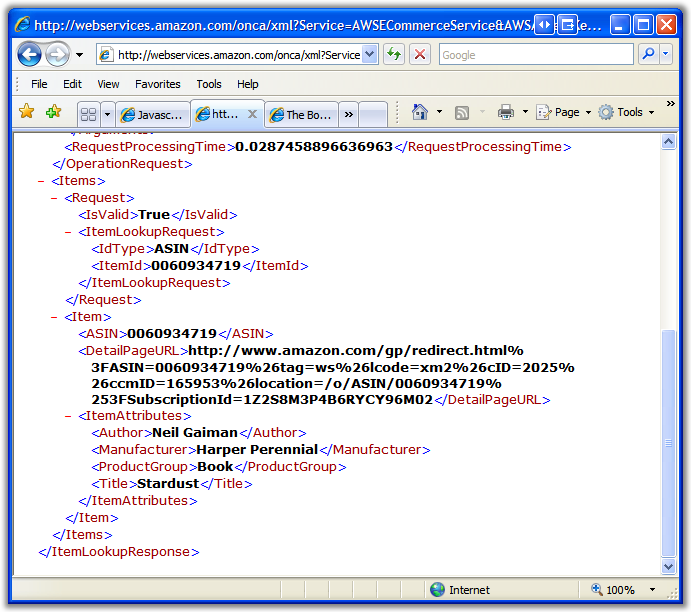The image size is (691, 612).
Task: Close the active htt... tab
Action: pos(252,114)
